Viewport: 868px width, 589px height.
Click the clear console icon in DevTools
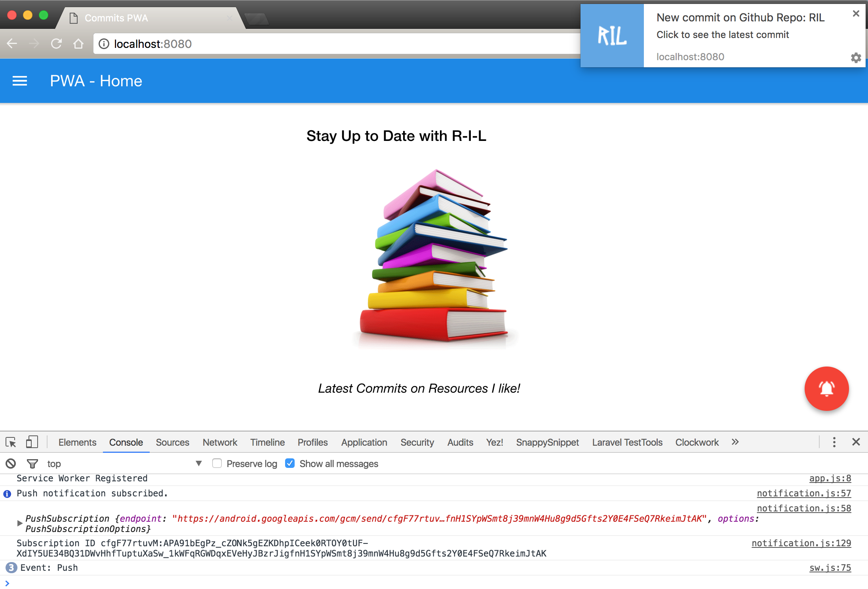coord(11,464)
